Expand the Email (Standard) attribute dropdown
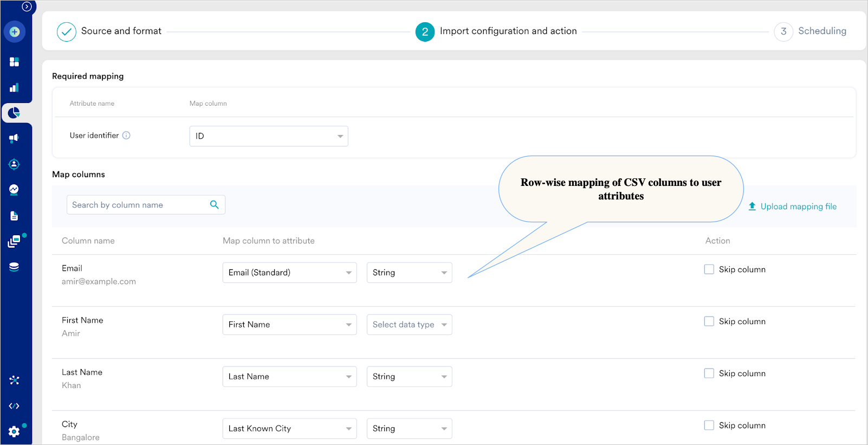The height and width of the screenshot is (445, 868). tap(289, 273)
